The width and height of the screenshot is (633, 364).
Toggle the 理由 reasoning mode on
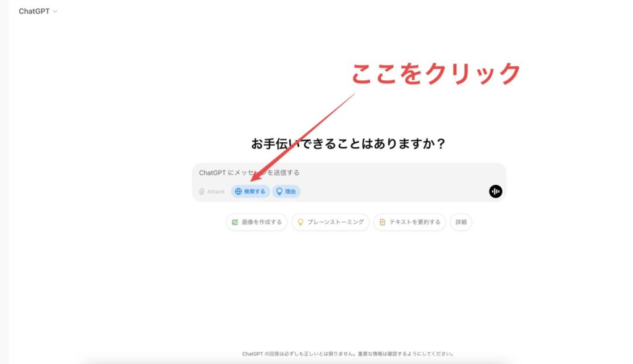pos(286,191)
